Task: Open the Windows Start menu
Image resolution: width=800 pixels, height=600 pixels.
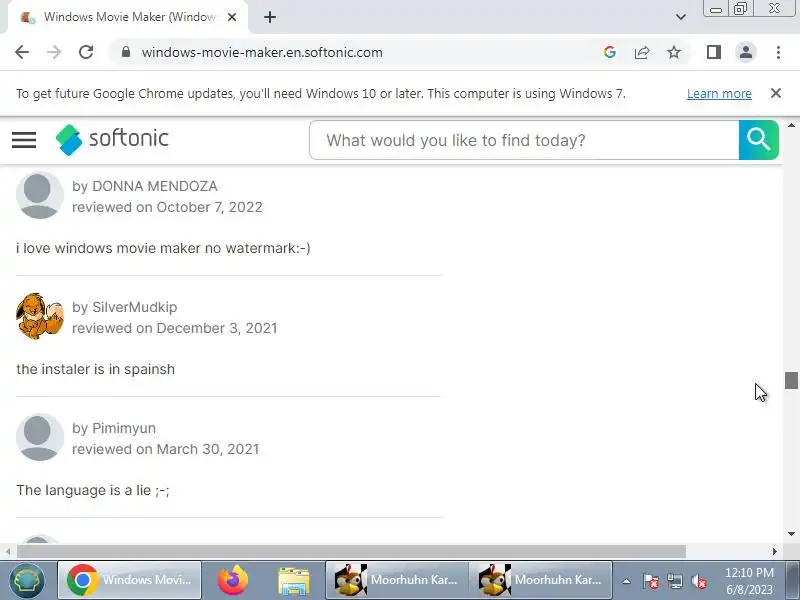Action: coord(27,580)
